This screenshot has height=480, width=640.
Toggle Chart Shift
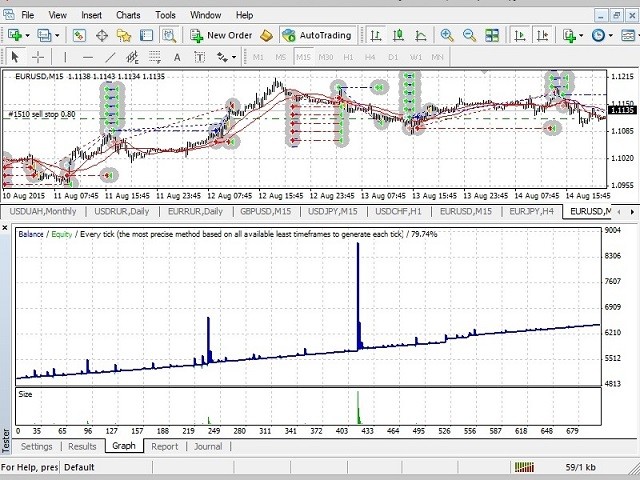(542, 36)
